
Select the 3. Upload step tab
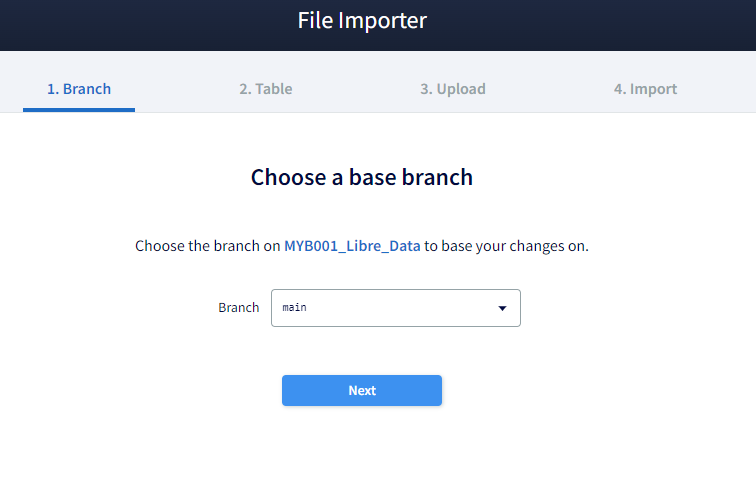452,89
